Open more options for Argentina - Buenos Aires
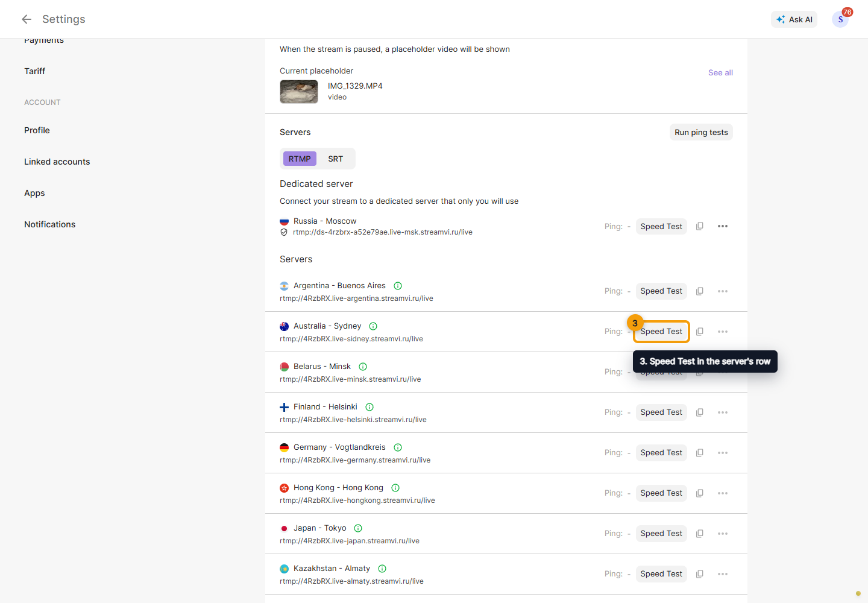This screenshot has width=868, height=603. (x=723, y=291)
